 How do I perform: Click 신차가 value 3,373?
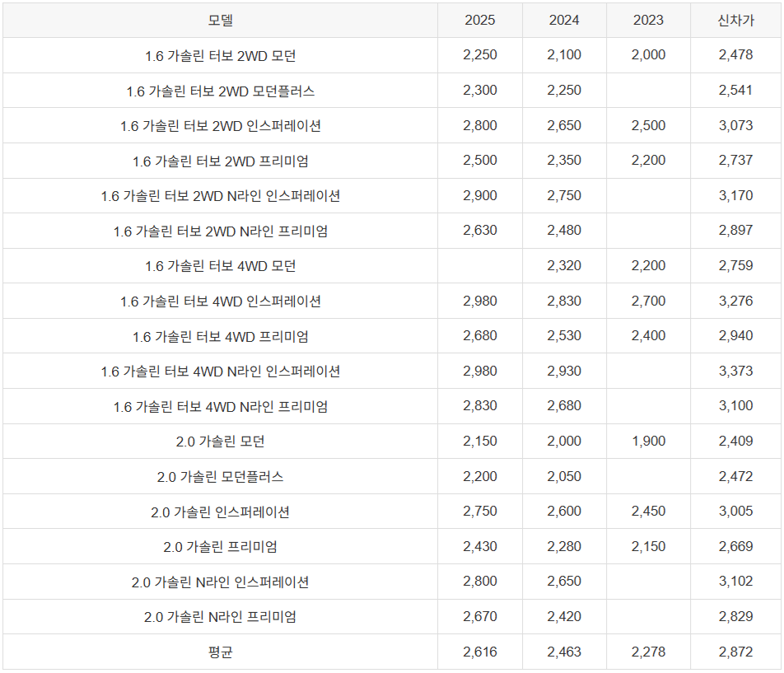coord(735,371)
